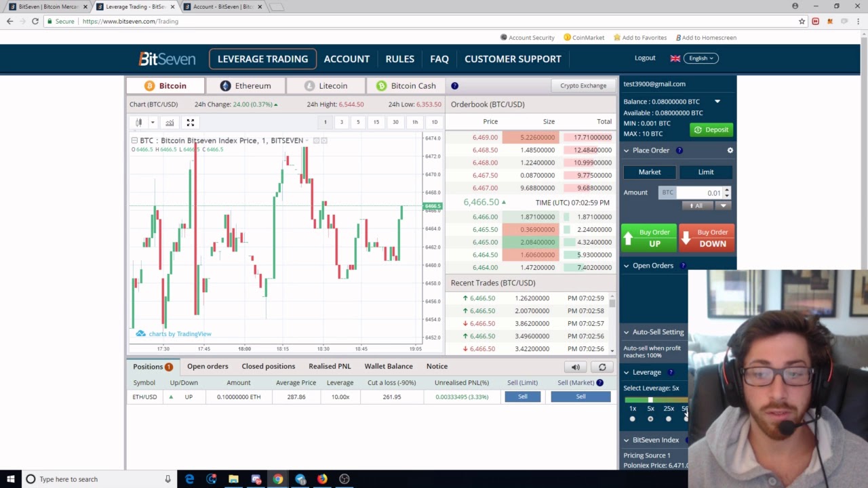This screenshot has width=868, height=488.
Task: Open the dropdown next to All button
Action: (723, 206)
